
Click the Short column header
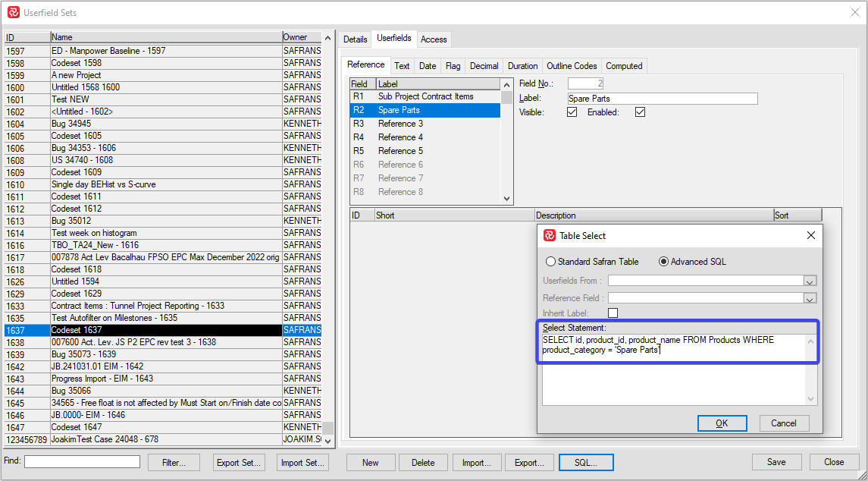pyautogui.click(x=455, y=215)
